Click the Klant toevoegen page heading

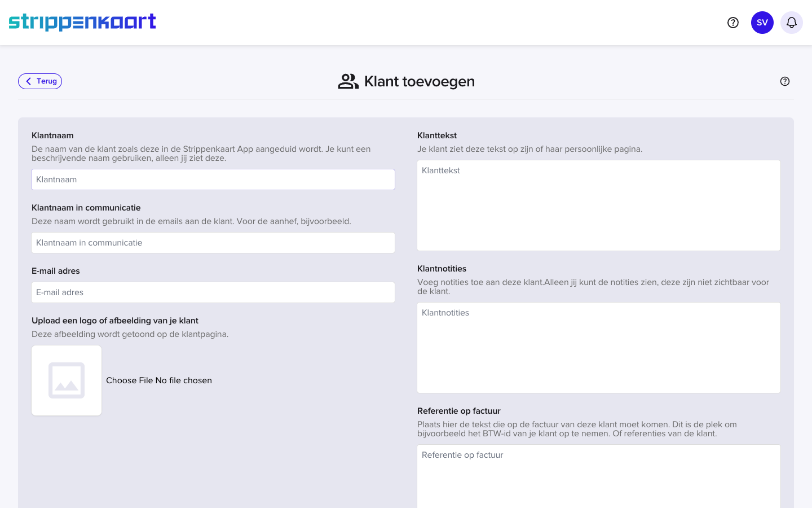pyautogui.click(x=420, y=81)
